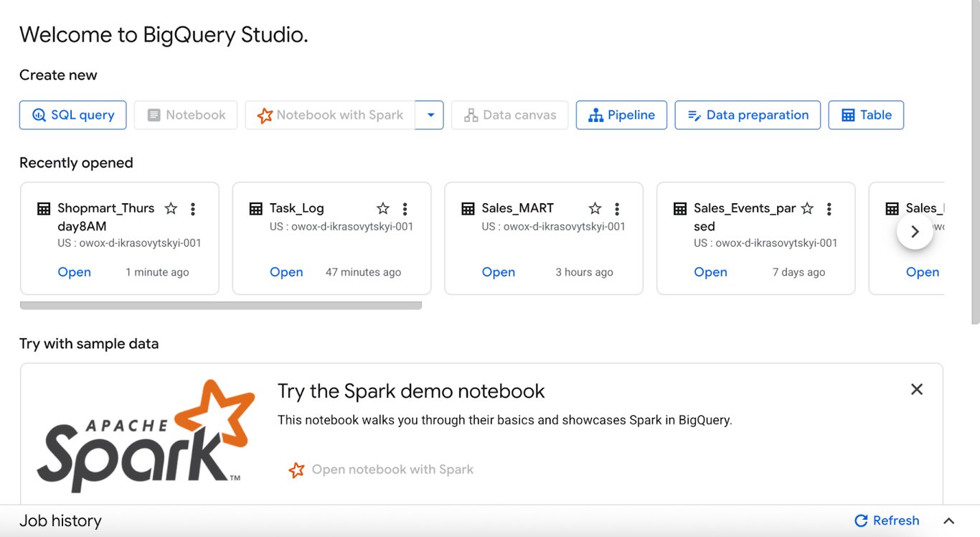Click the Notebook with Spark button
The width and height of the screenshot is (980, 537).
pos(330,115)
